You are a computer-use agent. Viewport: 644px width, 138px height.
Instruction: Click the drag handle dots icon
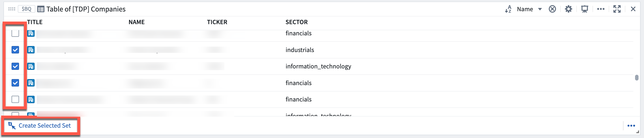(x=12, y=9)
